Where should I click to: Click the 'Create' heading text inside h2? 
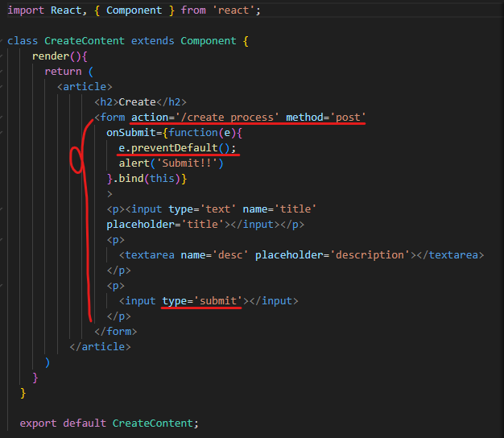coord(137,102)
